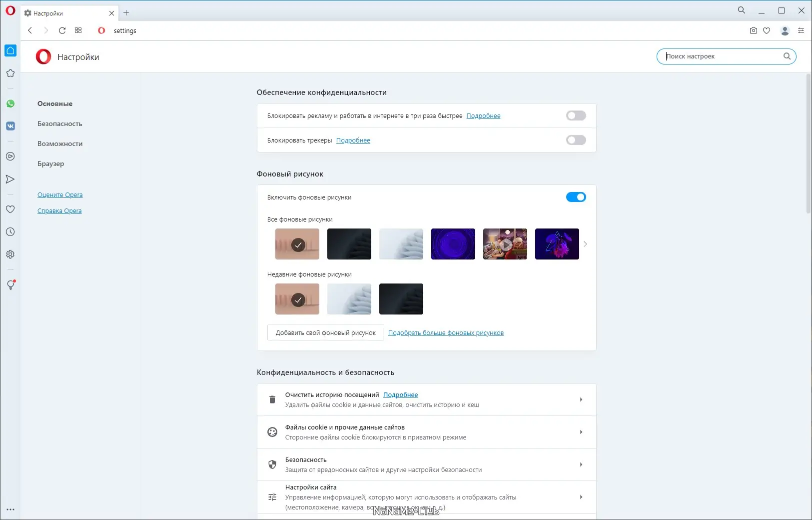Viewport: 812px width, 520px height.
Task: Expand Очистить историю посещений row
Action: [x=427, y=399]
